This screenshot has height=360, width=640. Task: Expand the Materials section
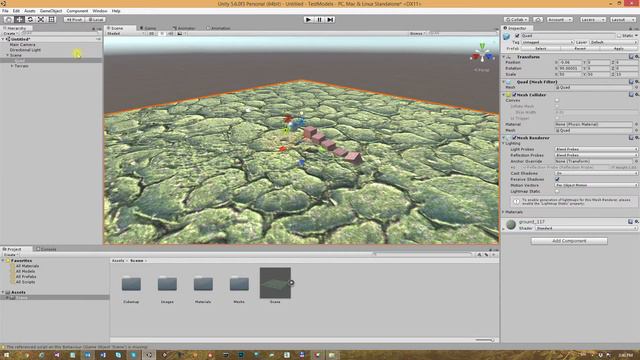504,212
